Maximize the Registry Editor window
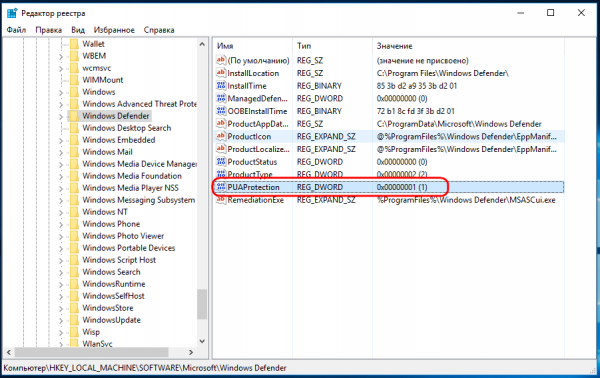Screen dimensions: 600x378 coord(550,13)
